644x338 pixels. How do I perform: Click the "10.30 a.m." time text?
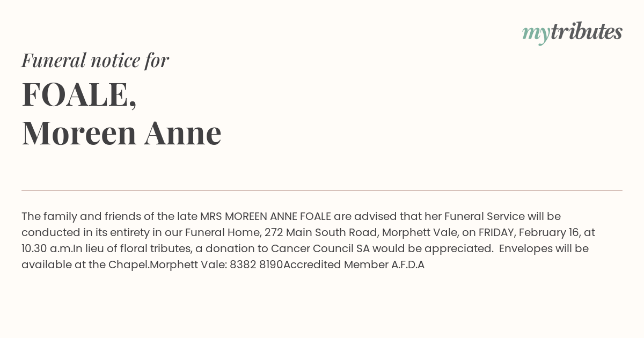click(x=47, y=248)
